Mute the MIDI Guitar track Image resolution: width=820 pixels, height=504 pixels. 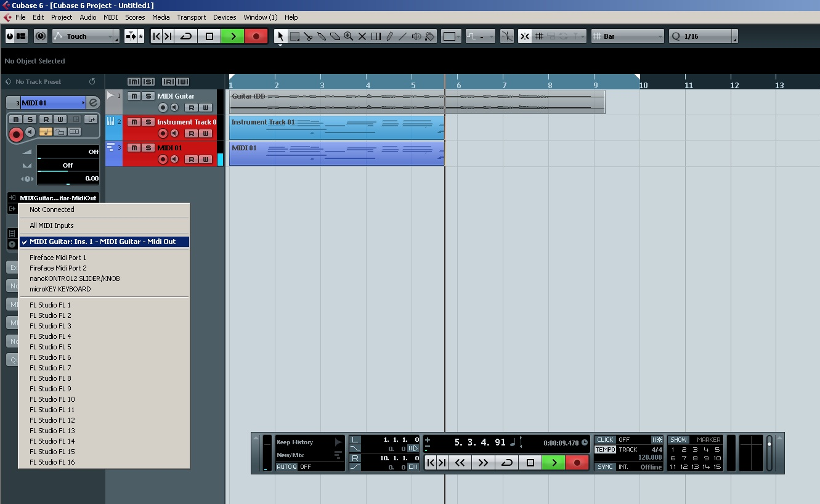(x=134, y=96)
